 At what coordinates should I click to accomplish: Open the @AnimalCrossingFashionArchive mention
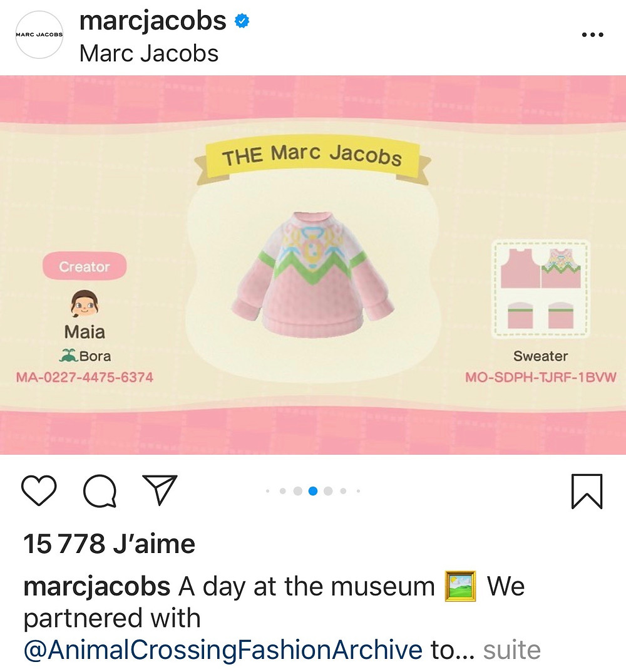tap(223, 649)
